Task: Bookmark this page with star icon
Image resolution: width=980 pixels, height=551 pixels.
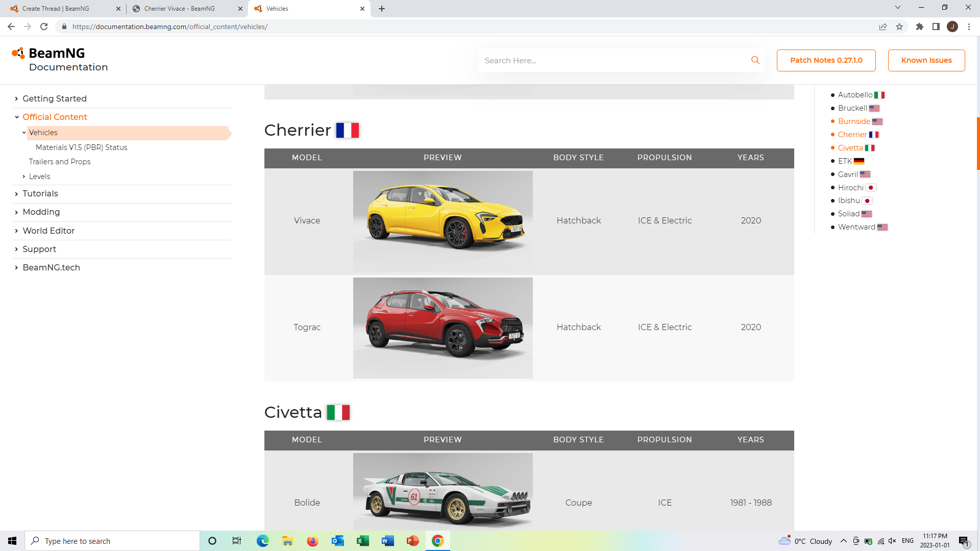Action: (x=899, y=27)
